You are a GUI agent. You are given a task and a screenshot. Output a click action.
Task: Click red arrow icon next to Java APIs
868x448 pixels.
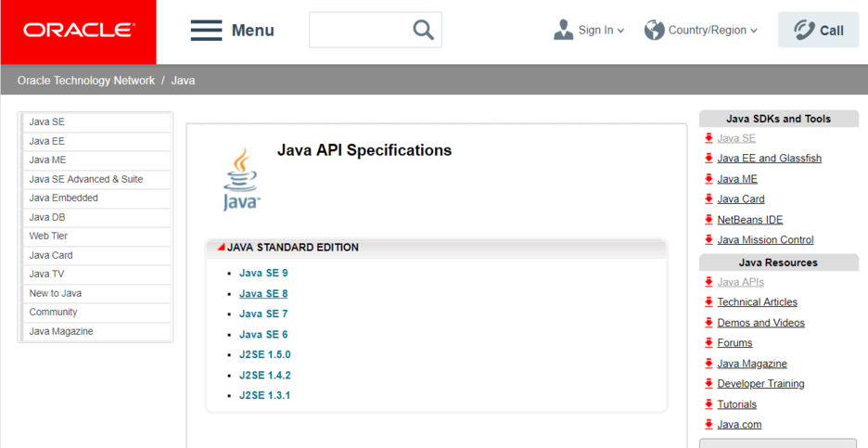tap(708, 282)
